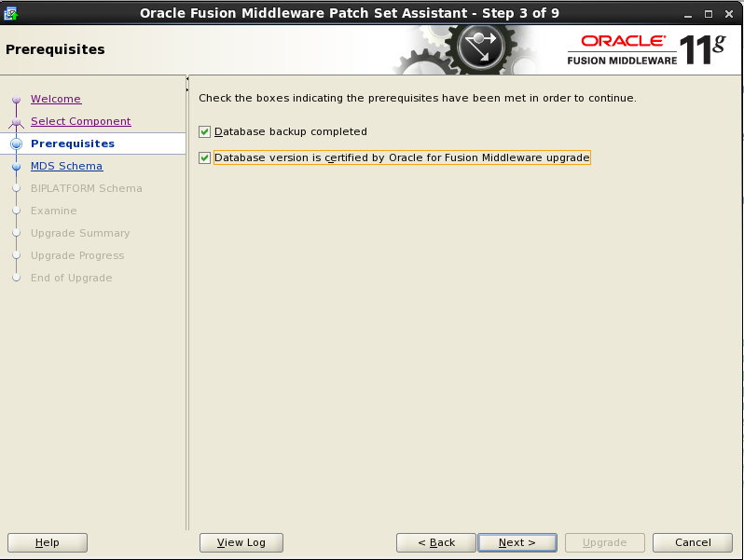The image size is (744, 560).
Task: Cancel the patch set assistant
Action: click(693, 542)
